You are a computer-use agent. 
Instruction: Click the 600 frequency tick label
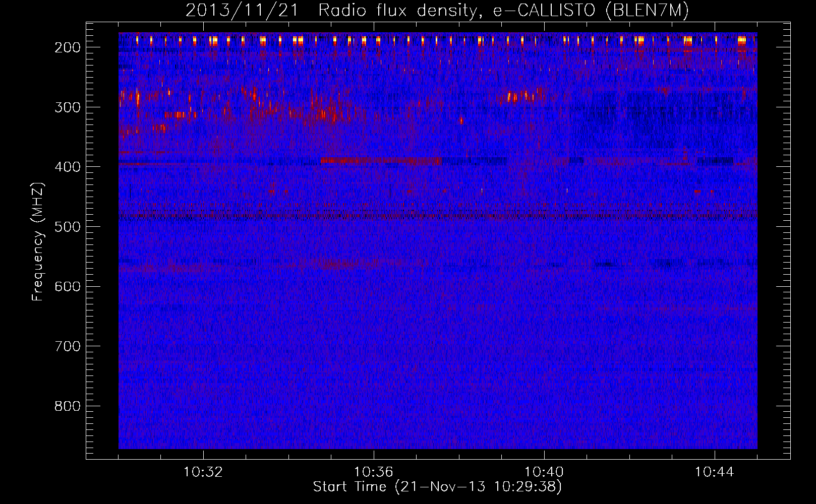(x=68, y=287)
